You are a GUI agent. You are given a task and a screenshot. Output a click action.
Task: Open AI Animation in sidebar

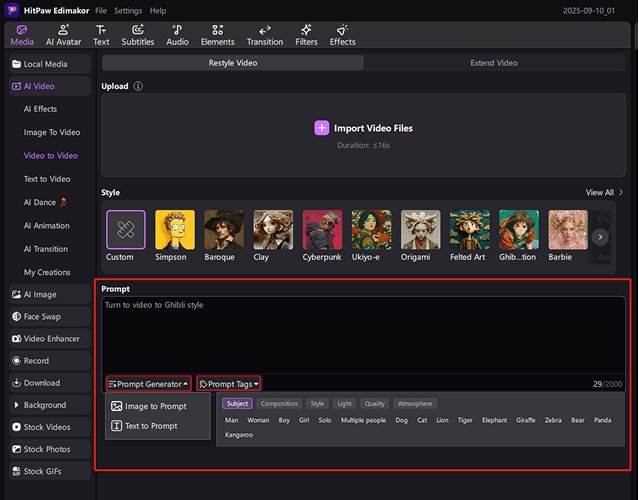click(x=46, y=225)
